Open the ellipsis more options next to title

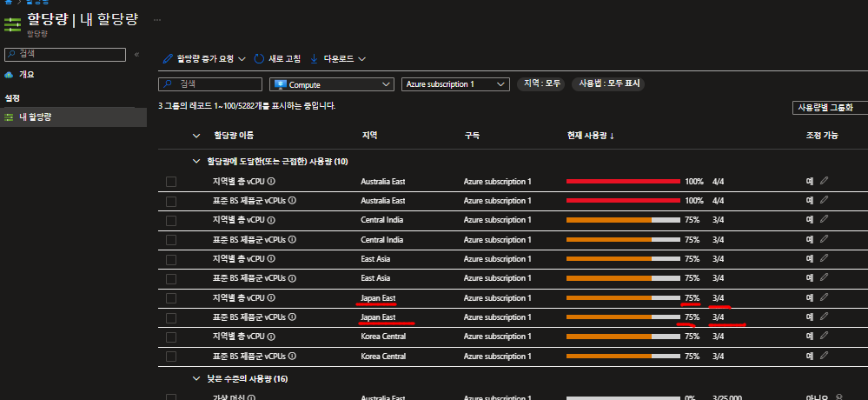point(157,20)
